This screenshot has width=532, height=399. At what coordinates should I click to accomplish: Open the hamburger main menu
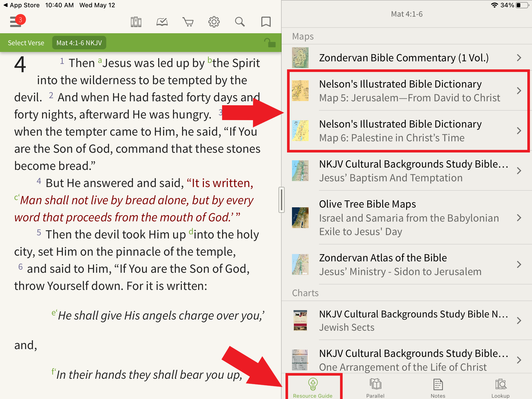pos(16,22)
